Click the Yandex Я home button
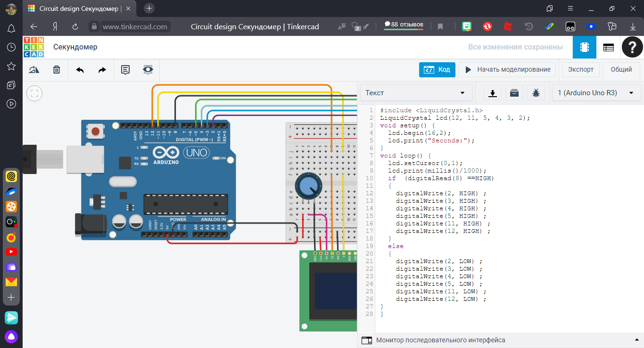The width and height of the screenshot is (644, 348). (55, 27)
